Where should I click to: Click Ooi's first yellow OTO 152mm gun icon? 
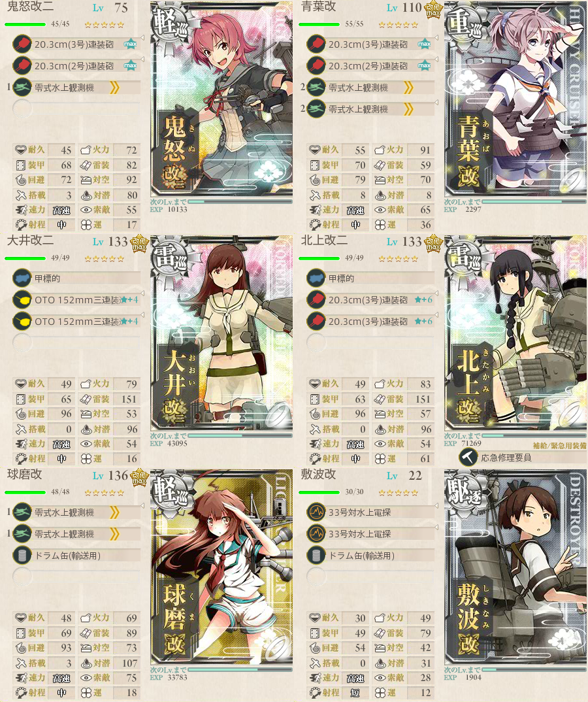coord(22,299)
